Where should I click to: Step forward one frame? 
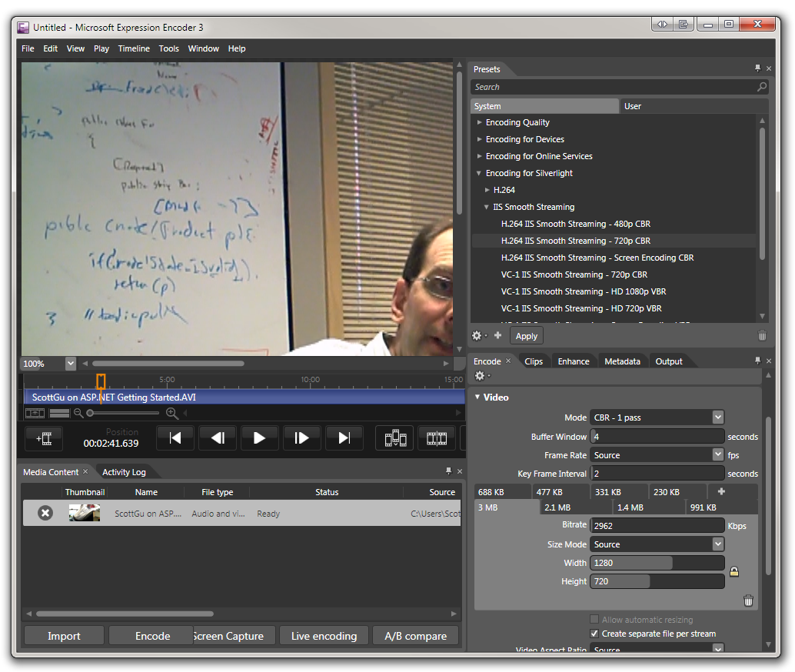tap(301, 438)
